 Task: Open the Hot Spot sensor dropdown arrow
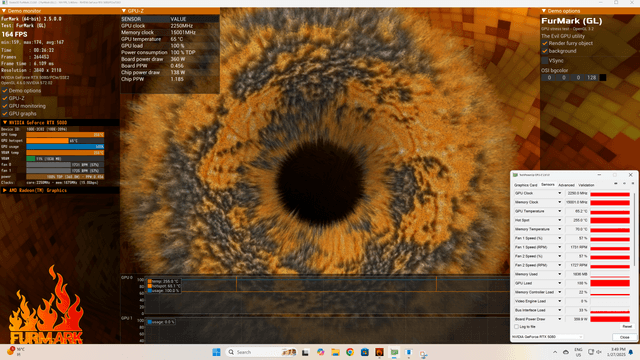point(560,220)
